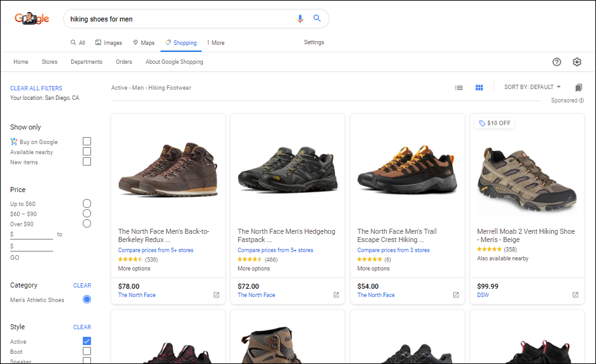Click the CLEAR ALL FILTERS link

point(36,88)
